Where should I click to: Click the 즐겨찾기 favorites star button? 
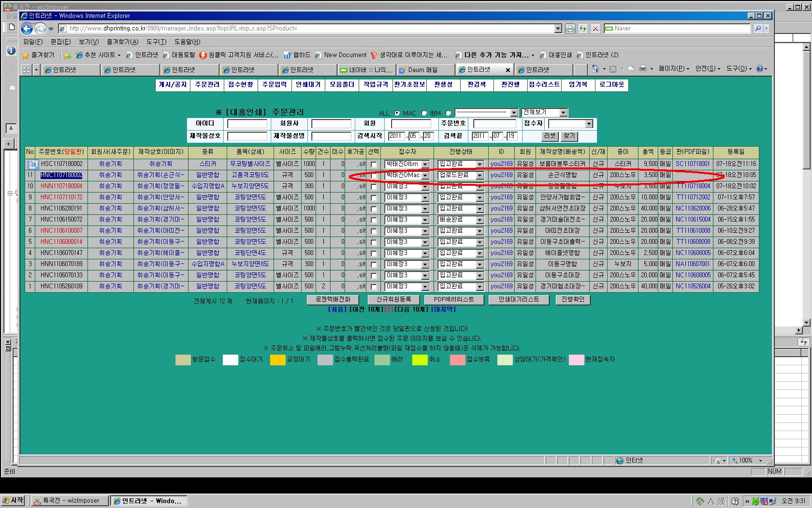point(39,55)
